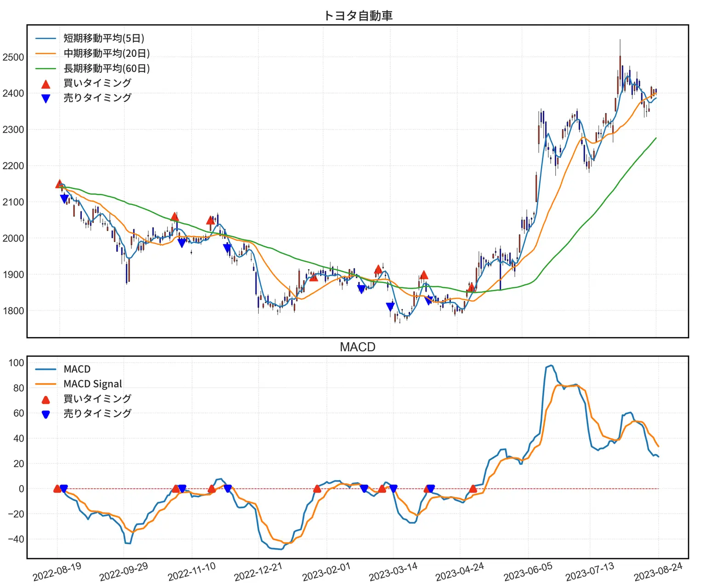Click the 2500 price axis label
Image resolution: width=706 pixels, height=588 pixels.
[x=13, y=57]
